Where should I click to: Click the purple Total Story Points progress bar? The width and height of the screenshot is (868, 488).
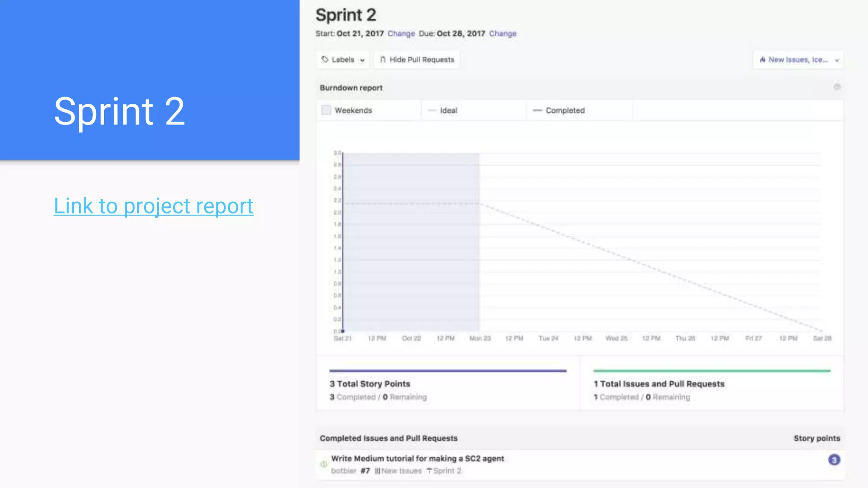(x=448, y=371)
